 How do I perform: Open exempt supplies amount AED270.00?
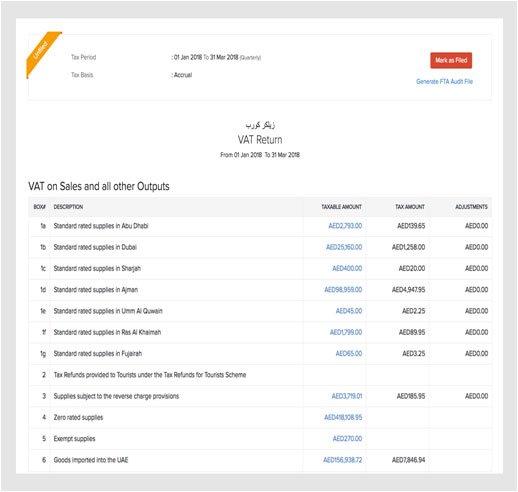[x=347, y=439]
